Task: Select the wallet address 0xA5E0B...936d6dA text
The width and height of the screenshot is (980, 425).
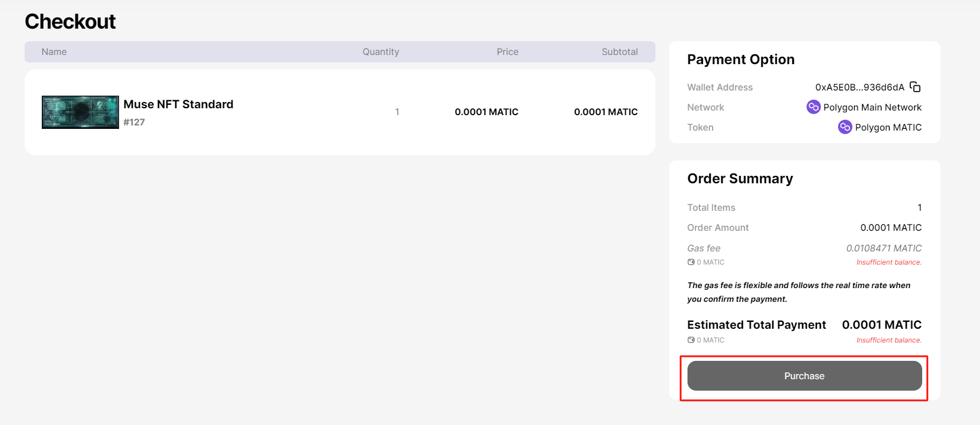Action: point(859,87)
